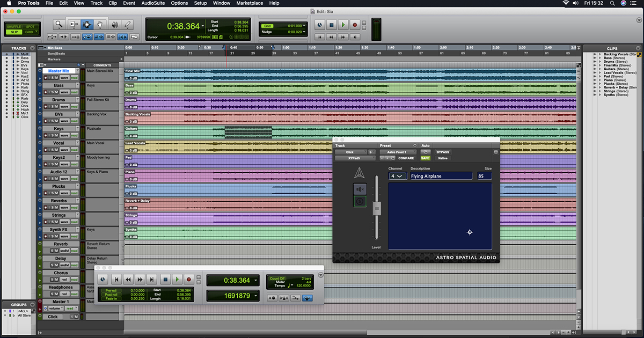The image size is (644, 338).
Task: Arm record in main toolbar transport
Action: 355,25
